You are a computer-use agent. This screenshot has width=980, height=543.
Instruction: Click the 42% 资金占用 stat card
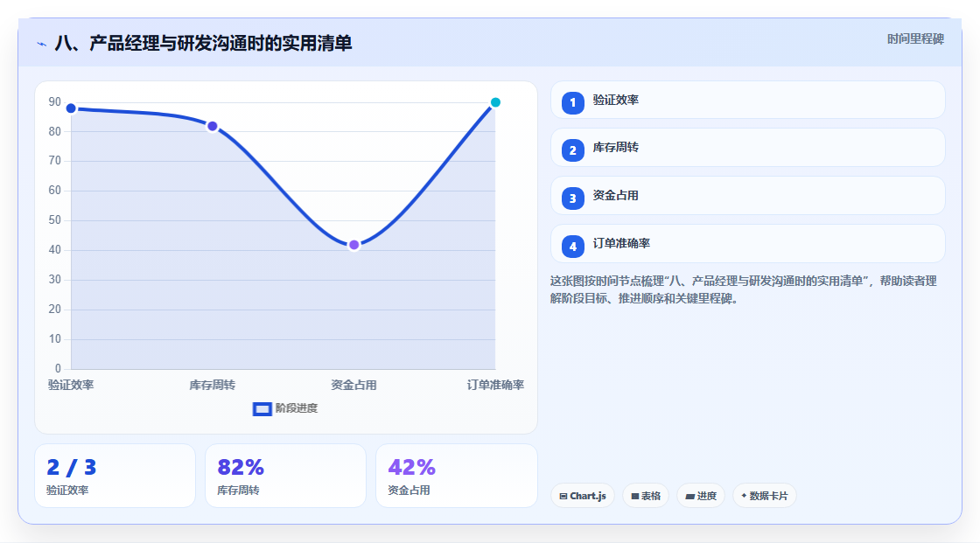coord(457,476)
